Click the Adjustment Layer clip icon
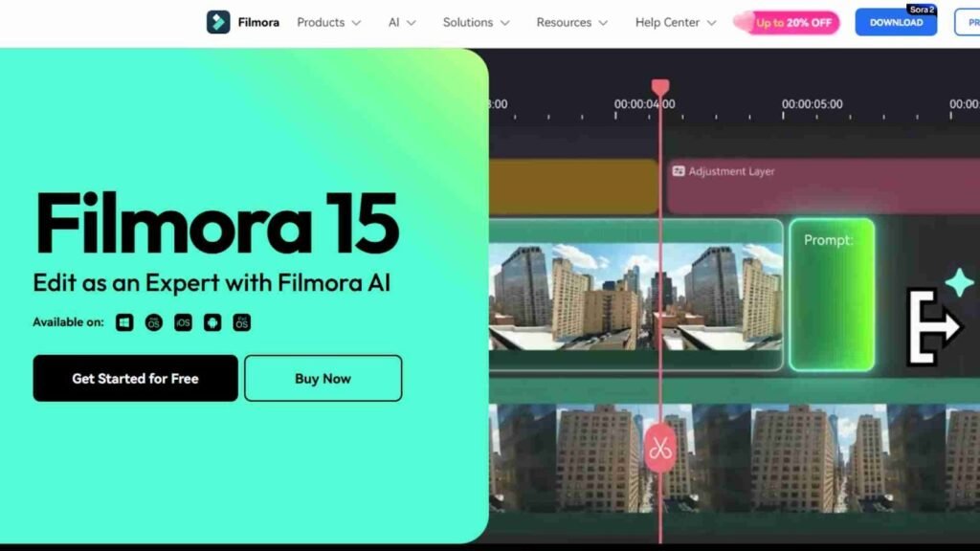 click(679, 171)
